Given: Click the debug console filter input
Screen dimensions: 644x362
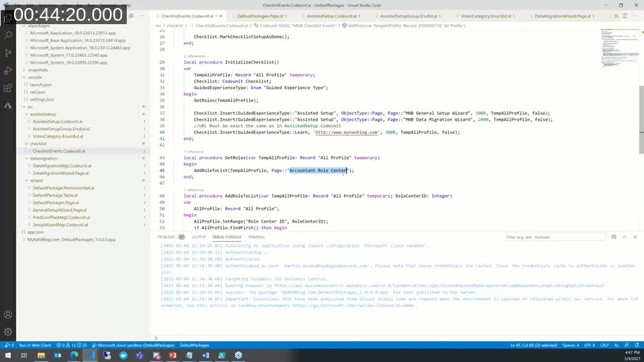Looking at the screenshot, I should click(x=555, y=237).
